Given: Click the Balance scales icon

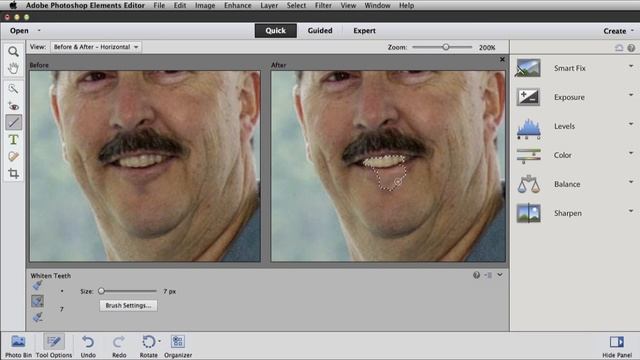Looking at the screenshot, I should point(529,184).
